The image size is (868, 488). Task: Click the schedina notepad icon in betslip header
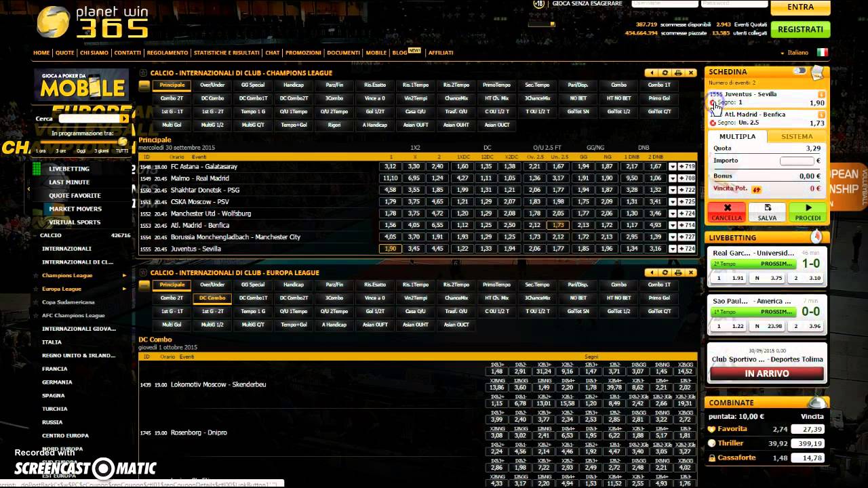click(x=818, y=71)
